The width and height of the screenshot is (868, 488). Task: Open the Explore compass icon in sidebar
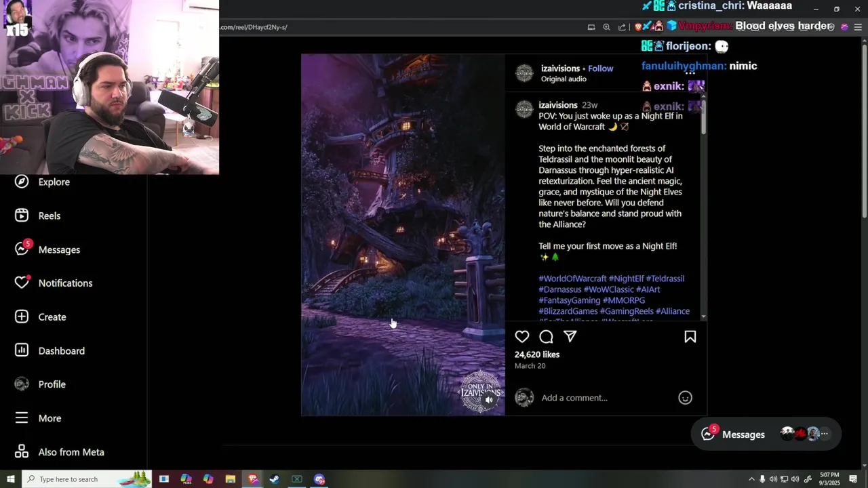[x=22, y=182]
